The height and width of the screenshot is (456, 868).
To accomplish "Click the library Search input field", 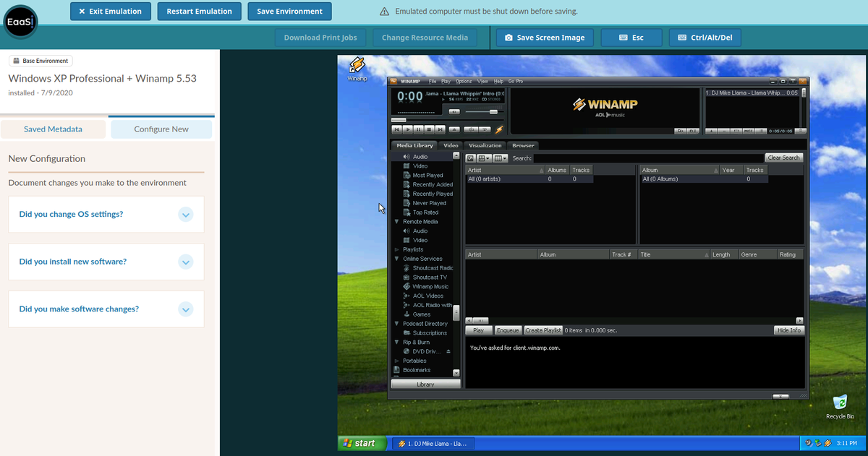I will click(x=648, y=158).
